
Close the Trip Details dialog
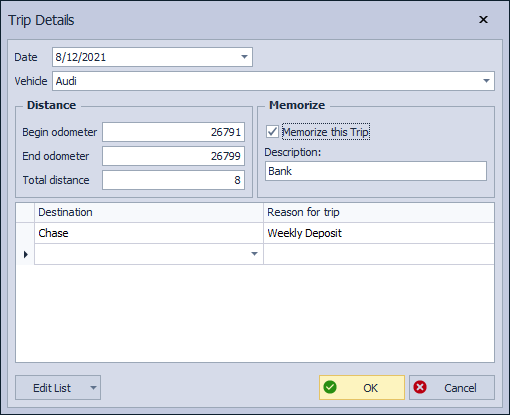pyautogui.click(x=483, y=20)
